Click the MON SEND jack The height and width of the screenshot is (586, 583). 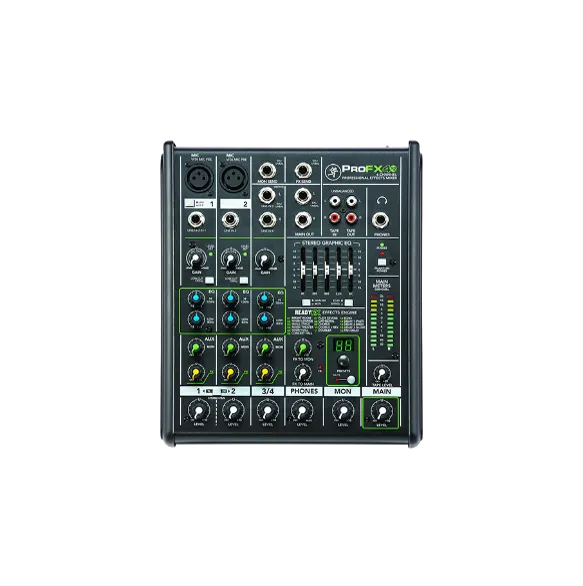click(x=267, y=171)
